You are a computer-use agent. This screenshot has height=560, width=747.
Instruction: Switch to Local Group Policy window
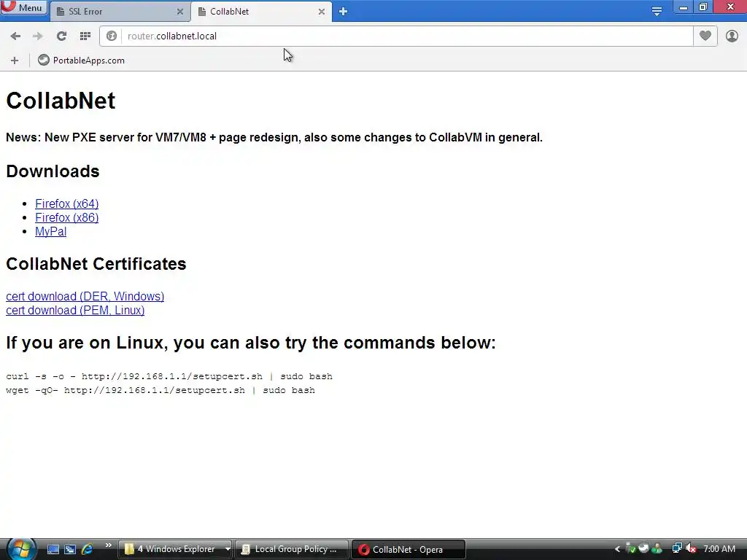click(x=292, y=549)
